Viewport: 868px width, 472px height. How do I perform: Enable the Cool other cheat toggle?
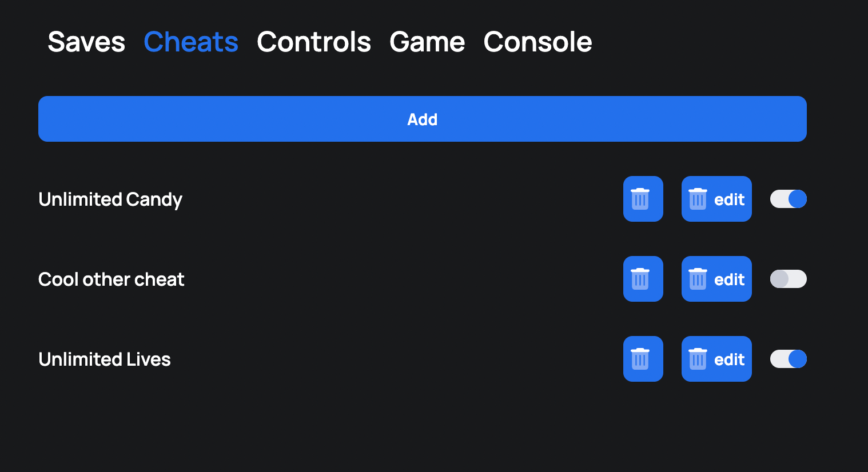(x=788, y=279)
